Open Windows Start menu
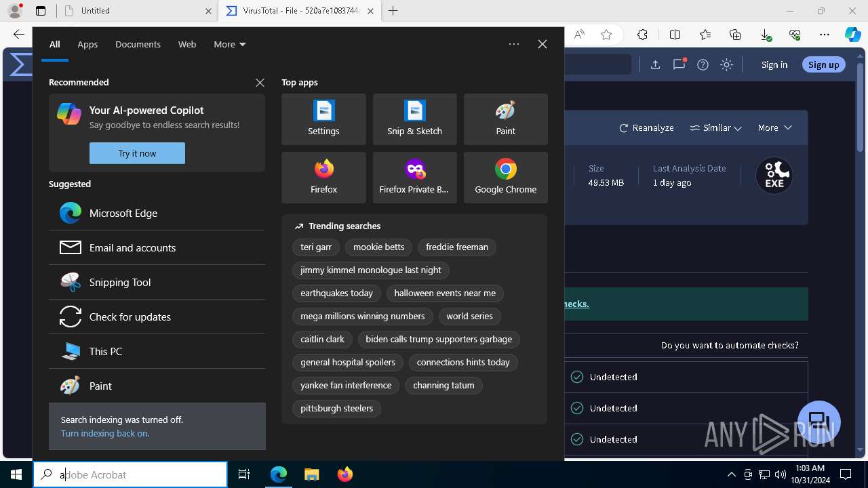This screenshot has width=868, height=488. point(16,474)
